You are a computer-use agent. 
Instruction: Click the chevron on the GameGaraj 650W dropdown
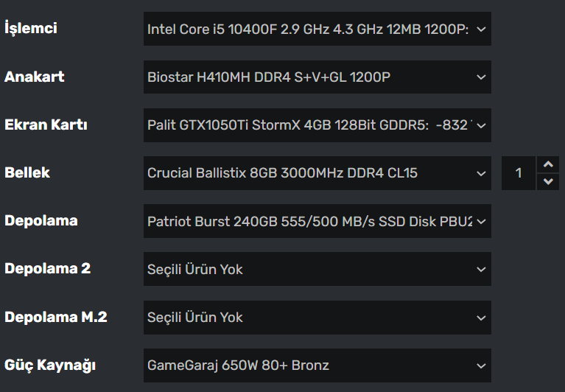pyautogui.click(x=481, y=365)
